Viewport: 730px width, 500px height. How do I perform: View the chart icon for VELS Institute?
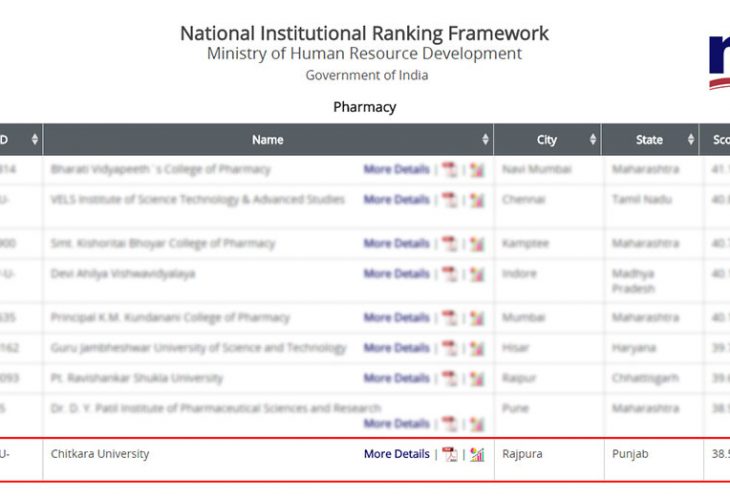477,200
